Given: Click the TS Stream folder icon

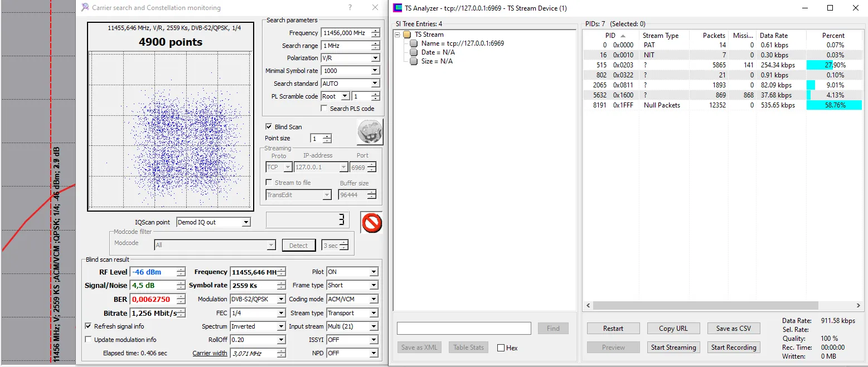Looking at the screenshot, I should (x=407, y=35).
